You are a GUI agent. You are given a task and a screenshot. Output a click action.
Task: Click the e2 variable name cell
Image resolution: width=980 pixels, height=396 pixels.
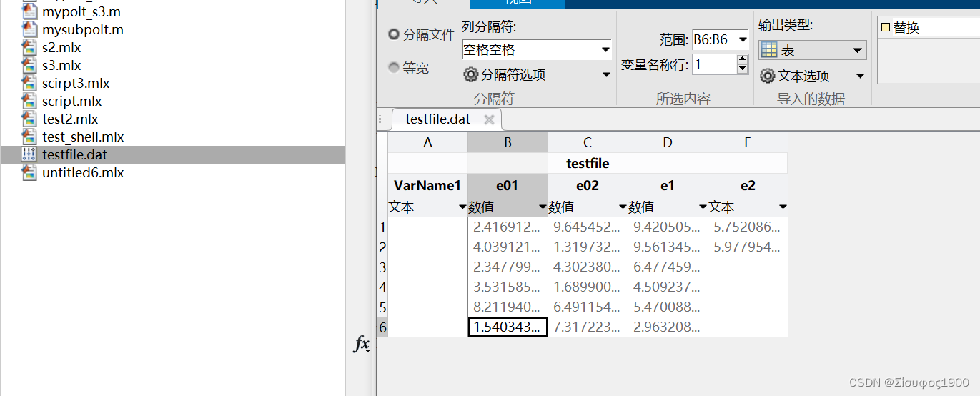coord(748,186)
